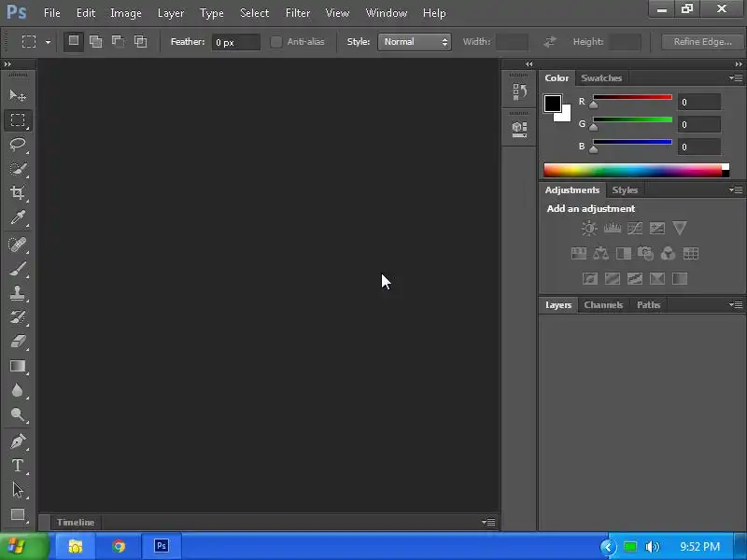Click the Feather input field
The height and width of the screenshot is (560, 747).
click(236, 42)
